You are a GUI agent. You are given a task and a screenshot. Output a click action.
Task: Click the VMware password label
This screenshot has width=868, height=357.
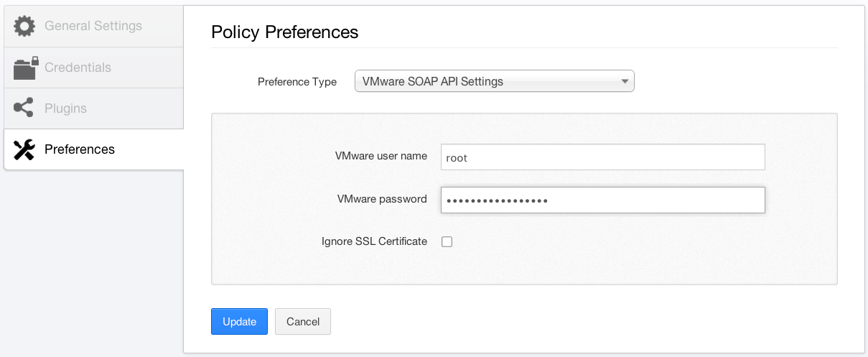click(x=382, y=199)
